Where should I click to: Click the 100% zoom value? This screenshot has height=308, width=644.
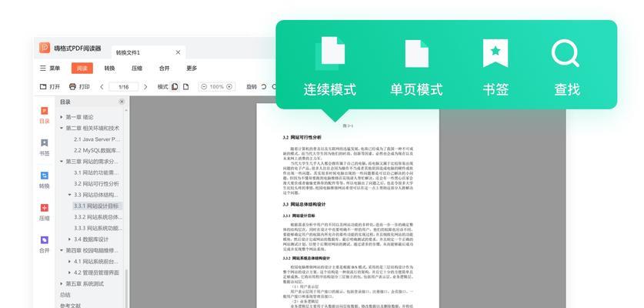click(216, 87)
